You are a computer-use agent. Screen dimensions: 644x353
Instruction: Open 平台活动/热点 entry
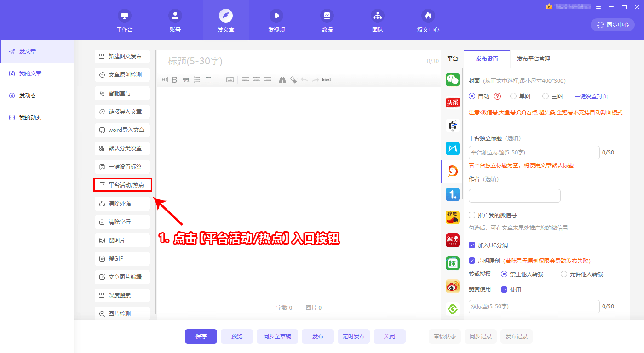coord(122,185)
